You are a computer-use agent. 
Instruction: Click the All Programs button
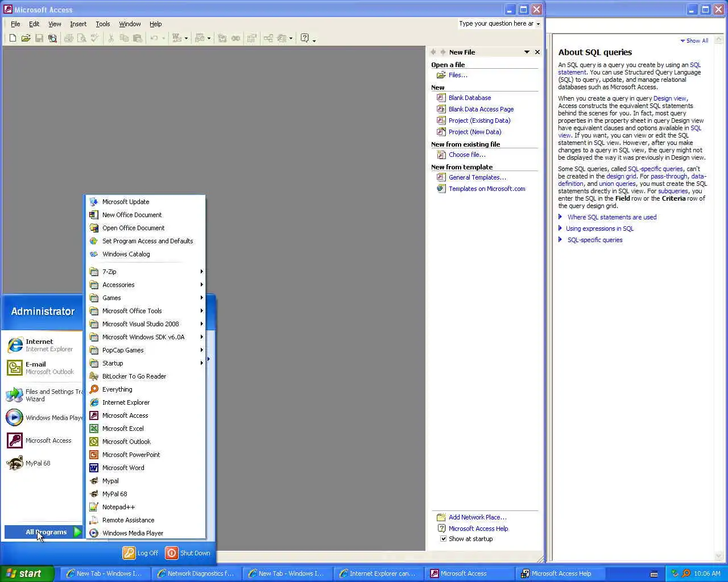(x=44, y=532)
